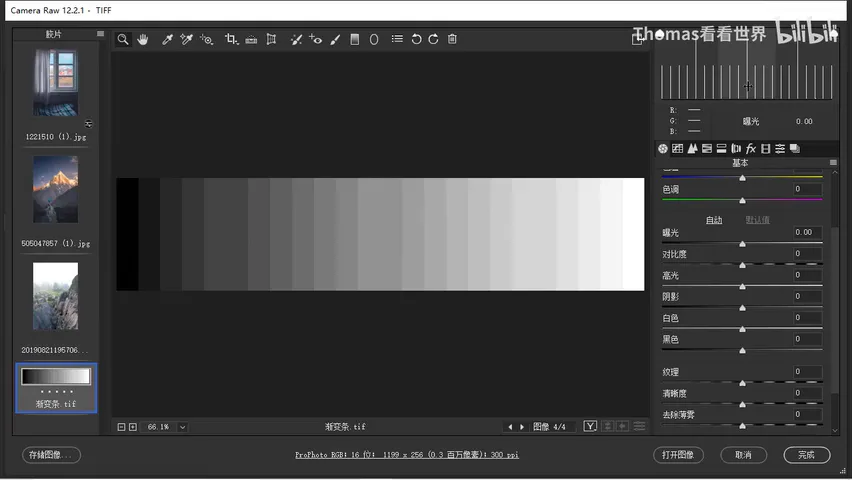Click the Default (默认值) link
Image resolution: width=852 pixels, height=480 pixels.
coord(757,220)
